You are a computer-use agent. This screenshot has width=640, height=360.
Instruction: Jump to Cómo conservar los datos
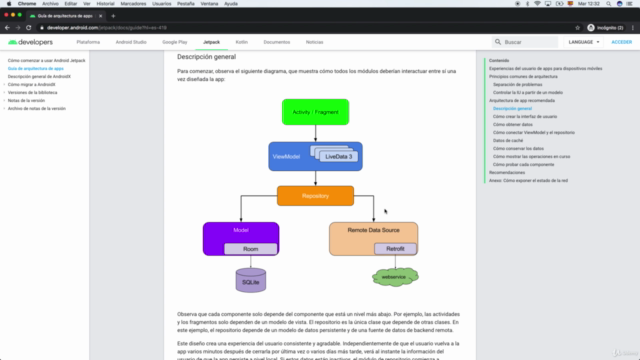(x=518, y=149)
